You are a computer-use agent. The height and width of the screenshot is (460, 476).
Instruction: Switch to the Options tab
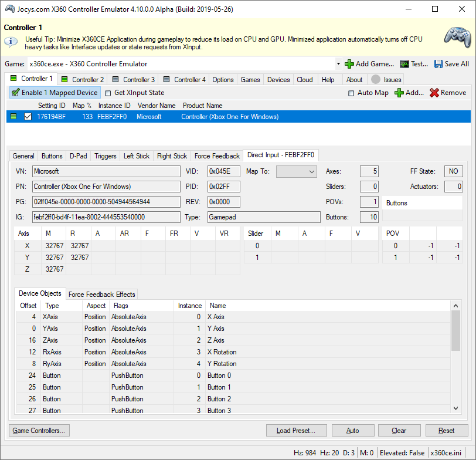(x=223, y=80)
